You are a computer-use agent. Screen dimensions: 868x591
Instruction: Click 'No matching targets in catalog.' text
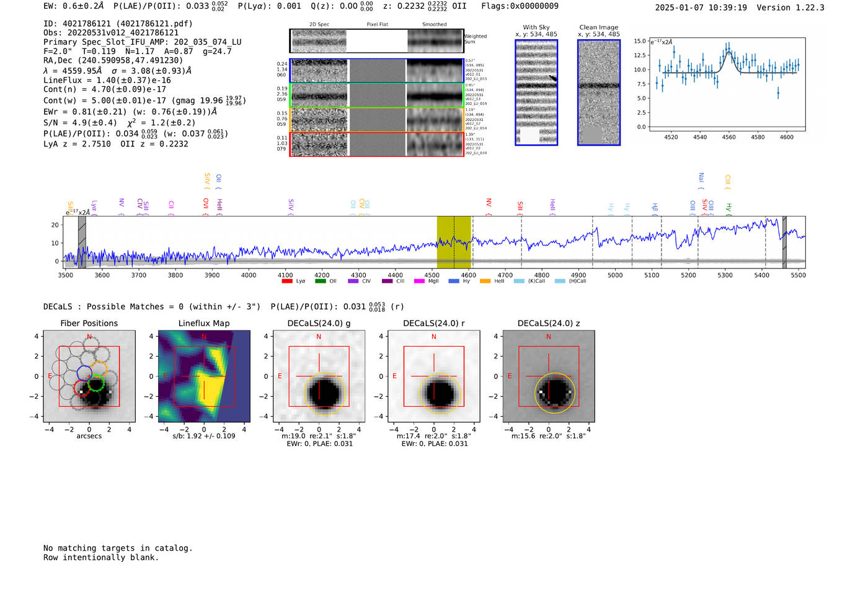(x=118, y=548)
